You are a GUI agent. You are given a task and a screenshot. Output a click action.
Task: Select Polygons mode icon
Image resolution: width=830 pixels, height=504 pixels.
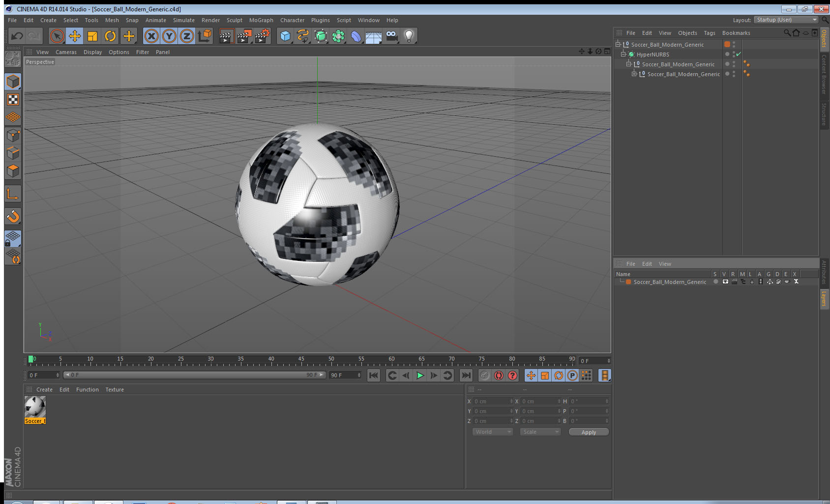click(13, 171)
